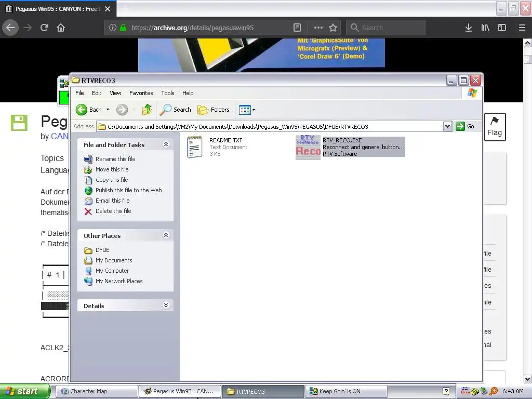Viewport: 532px width, 399px height.
Task: Switch to Keep Goin' is ON taskbar button
Action: coord(347,391)
